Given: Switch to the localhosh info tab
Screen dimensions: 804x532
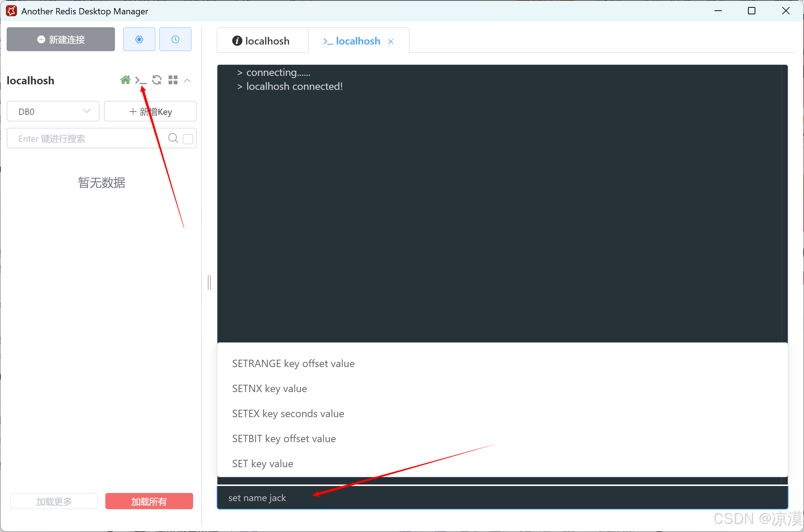Looking at the screenshot, I should point(262,41).
